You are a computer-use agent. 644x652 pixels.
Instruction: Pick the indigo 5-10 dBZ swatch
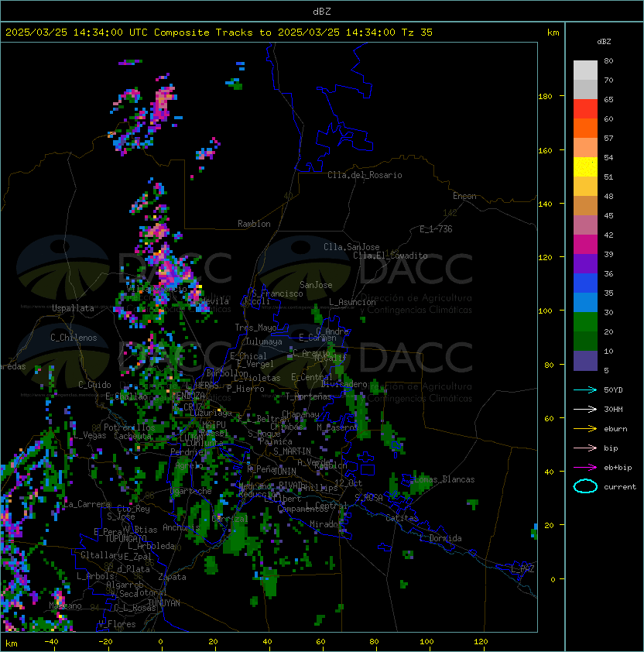[x=585, y=361]
